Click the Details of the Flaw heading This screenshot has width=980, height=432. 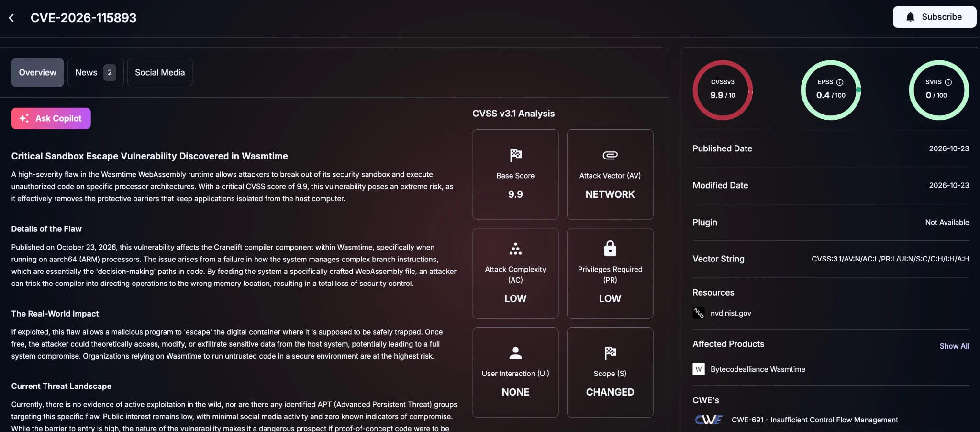[x=46, y=229]
